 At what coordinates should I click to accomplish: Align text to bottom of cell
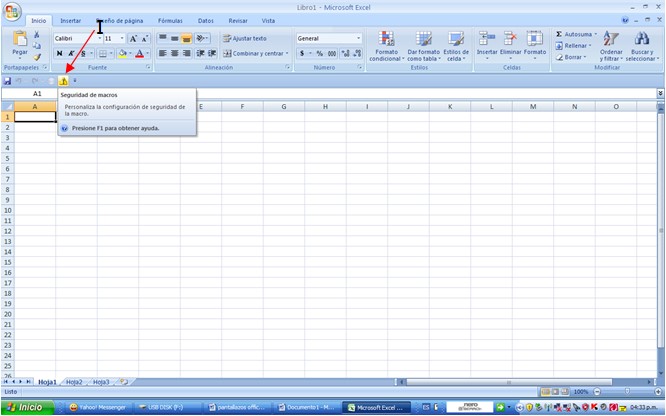(186, 38)
